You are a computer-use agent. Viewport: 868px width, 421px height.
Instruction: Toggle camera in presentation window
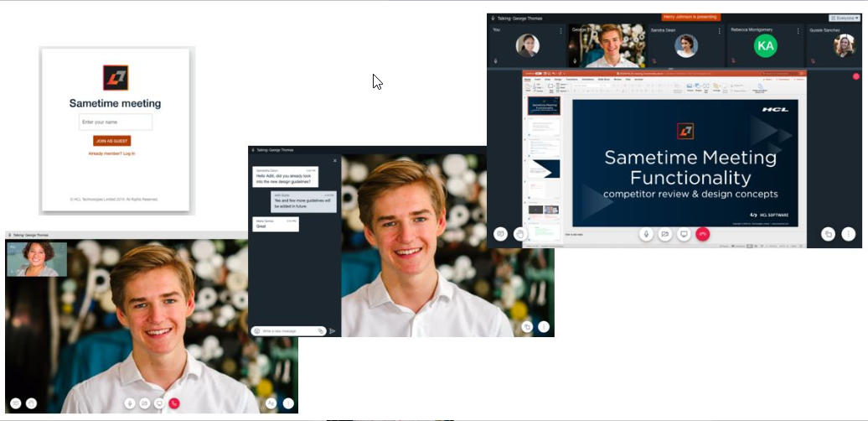tap(665, 234)
